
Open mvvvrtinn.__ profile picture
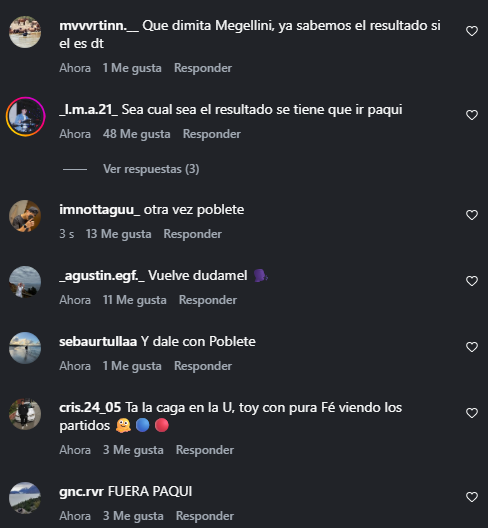point(25,32)
